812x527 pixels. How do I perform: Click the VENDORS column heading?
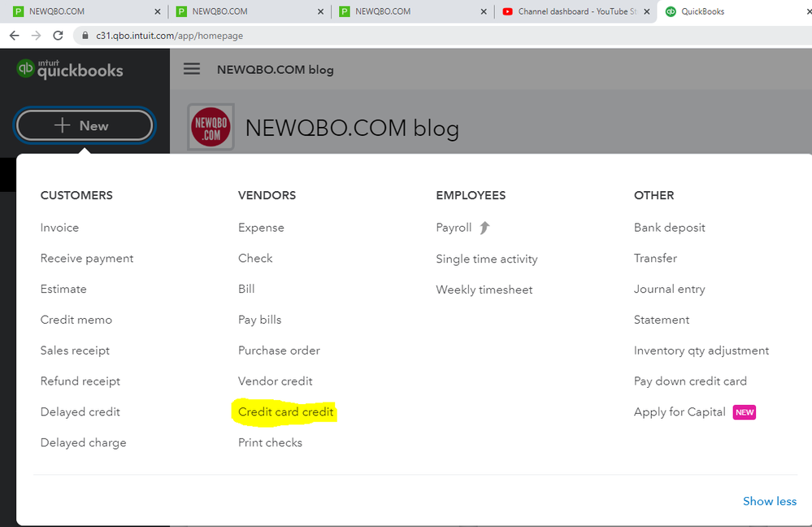(x=267, y=195)
